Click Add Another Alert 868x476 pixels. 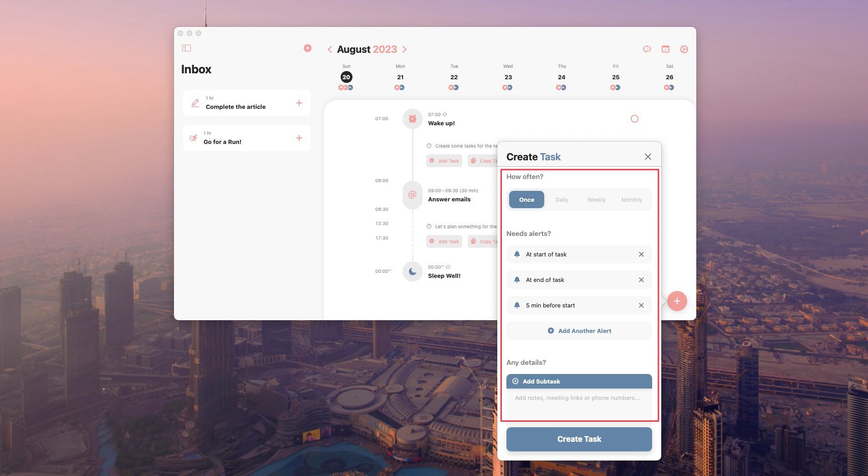[x=578, y=331]
